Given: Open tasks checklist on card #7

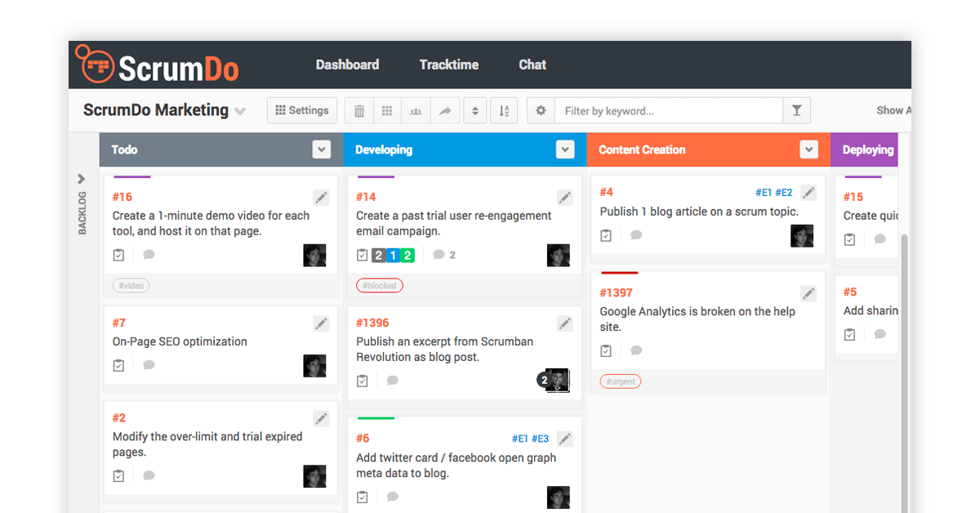Looking at the screenshot, I should [118, 365].
